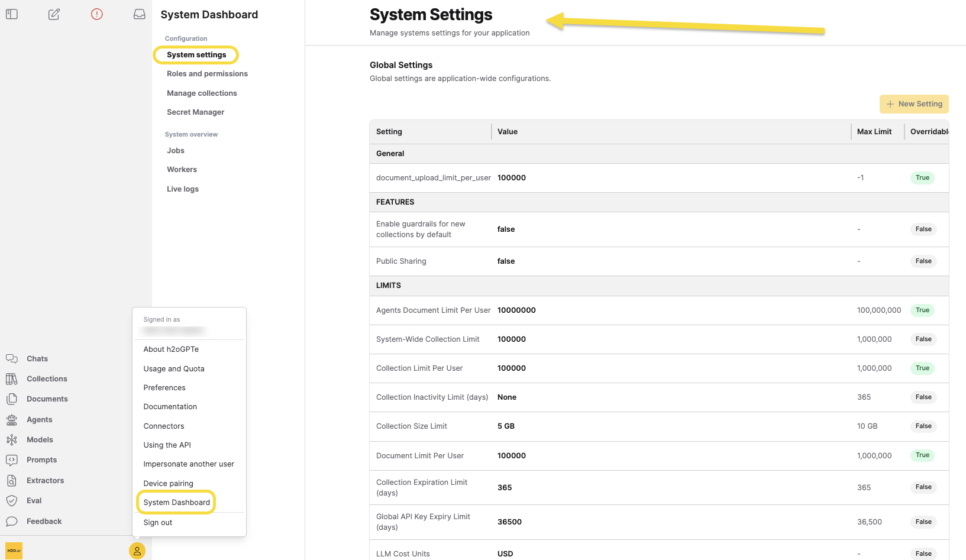Image resolution: width=966 pixels, height=560 pixels.
Task: Toggle Overridable for Public Sharing
Action: point(923,261)
